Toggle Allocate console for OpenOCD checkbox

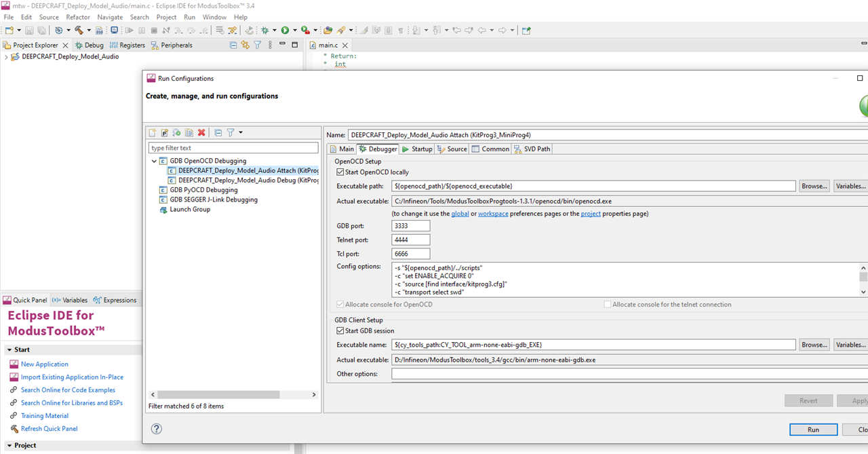point(340,305)
